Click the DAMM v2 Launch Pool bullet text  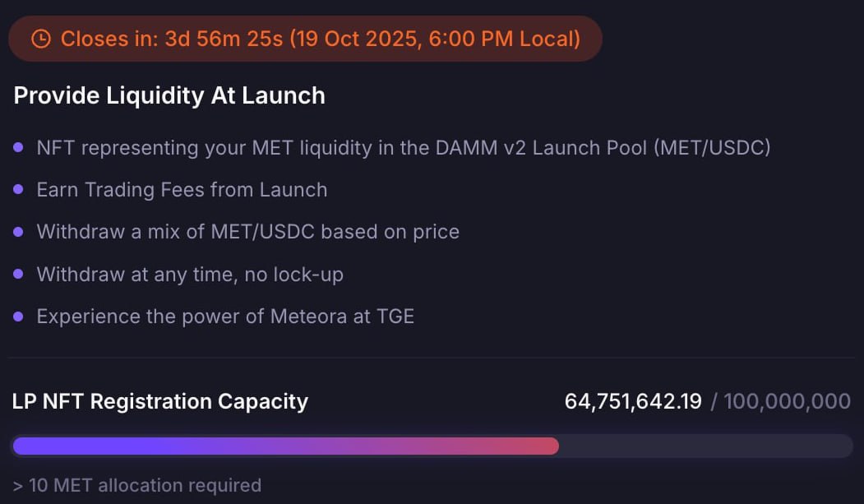tap(403, 148)
